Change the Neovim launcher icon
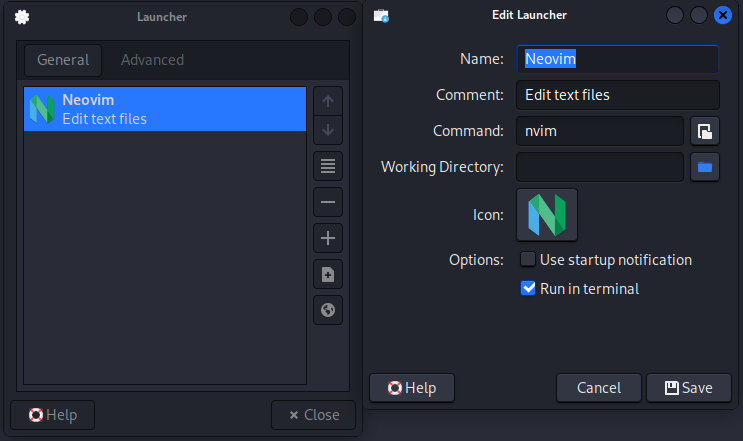The width and height of the screenshot is (743, 441). 547,215
